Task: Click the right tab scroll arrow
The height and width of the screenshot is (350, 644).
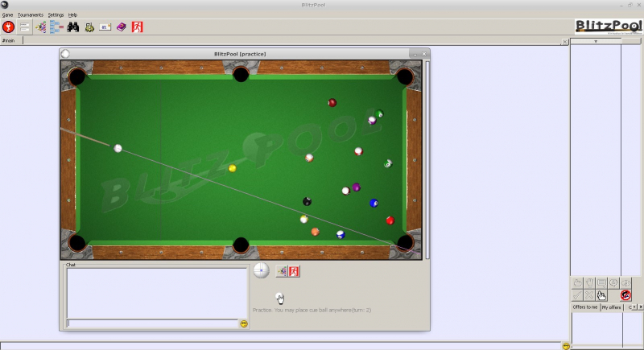Action: [640, 307]
